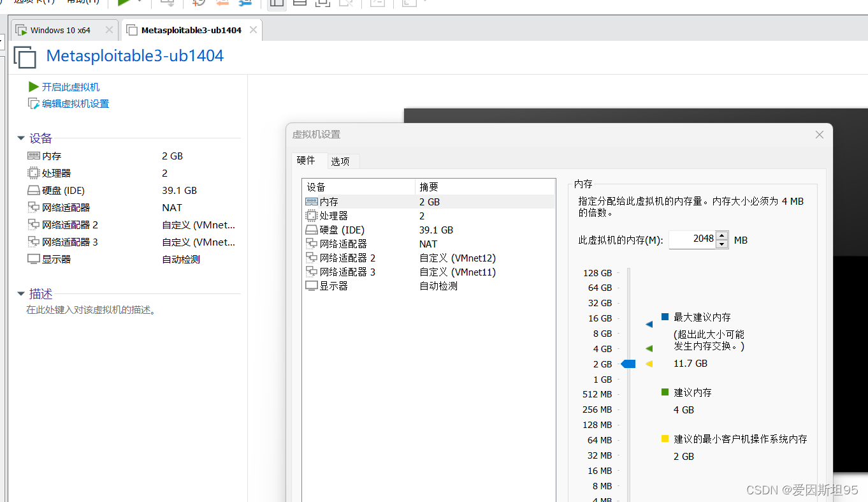The image size is (868, 502).
Task: Click the 摘要 column header
Action: pyautogui.click(x=484, y=187)
